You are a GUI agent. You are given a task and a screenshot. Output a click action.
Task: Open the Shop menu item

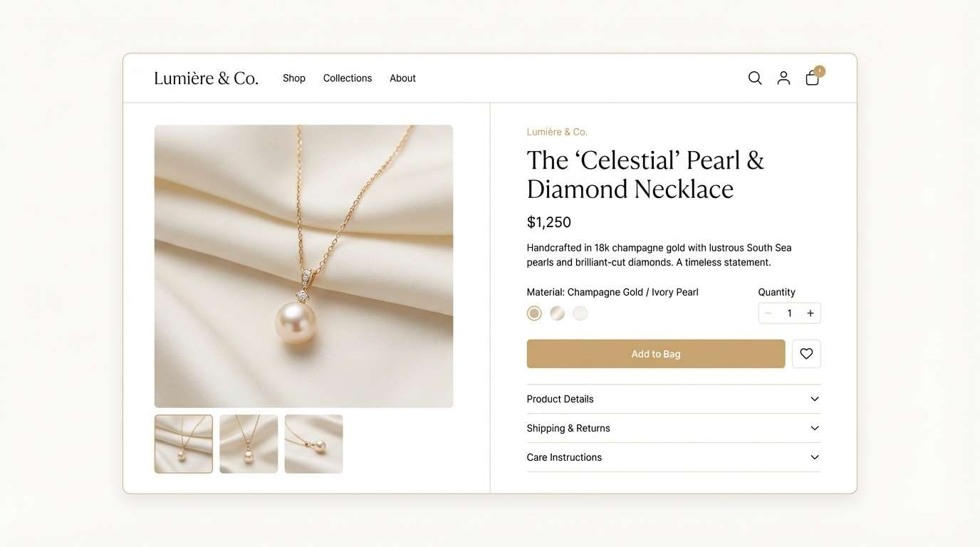[293, 78]
